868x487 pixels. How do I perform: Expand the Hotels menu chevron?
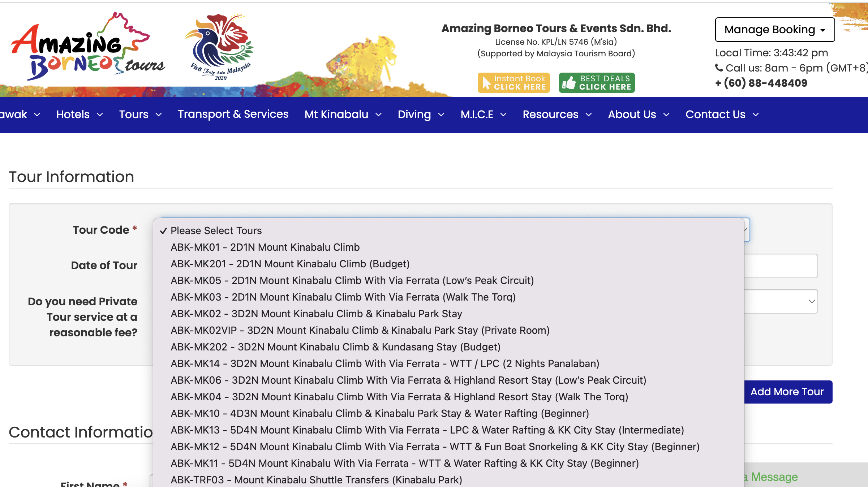(x=100, y=115)
